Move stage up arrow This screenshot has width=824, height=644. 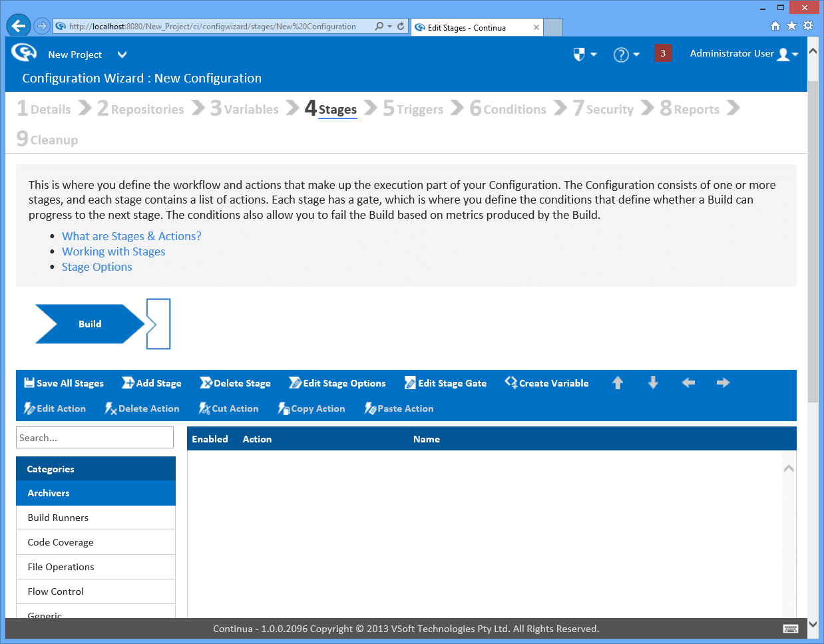(x=618, y=383)
